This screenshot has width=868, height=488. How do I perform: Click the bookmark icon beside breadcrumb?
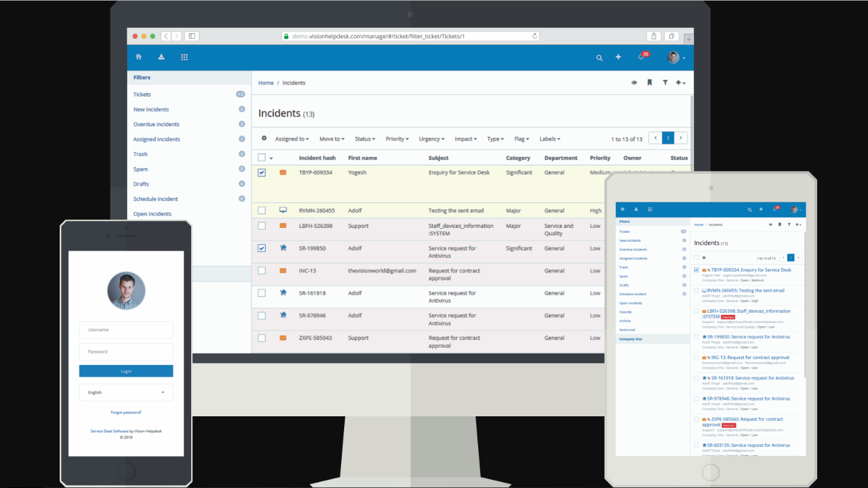coord(650,82)
